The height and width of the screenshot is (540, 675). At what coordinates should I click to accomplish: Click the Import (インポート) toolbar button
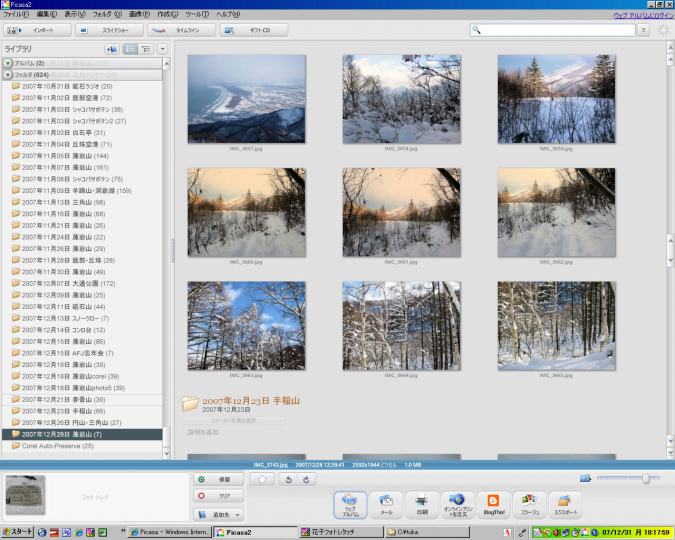coord(37,30)
